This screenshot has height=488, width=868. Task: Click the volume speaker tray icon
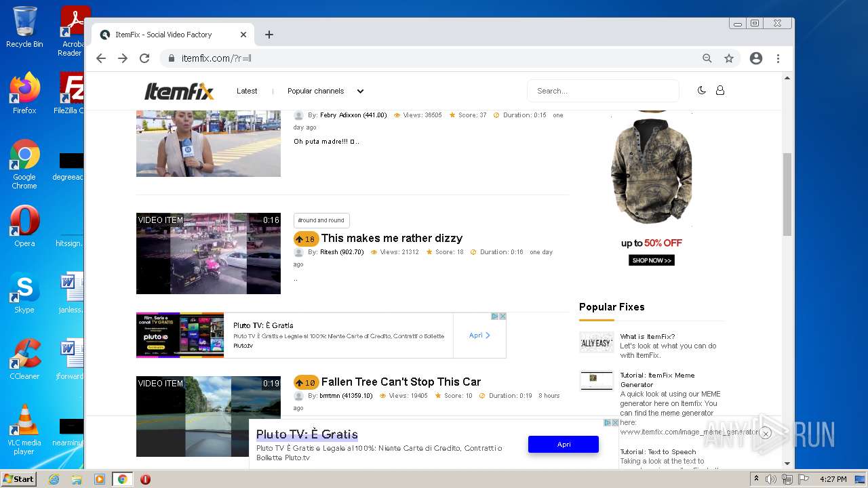pos(771,479)
